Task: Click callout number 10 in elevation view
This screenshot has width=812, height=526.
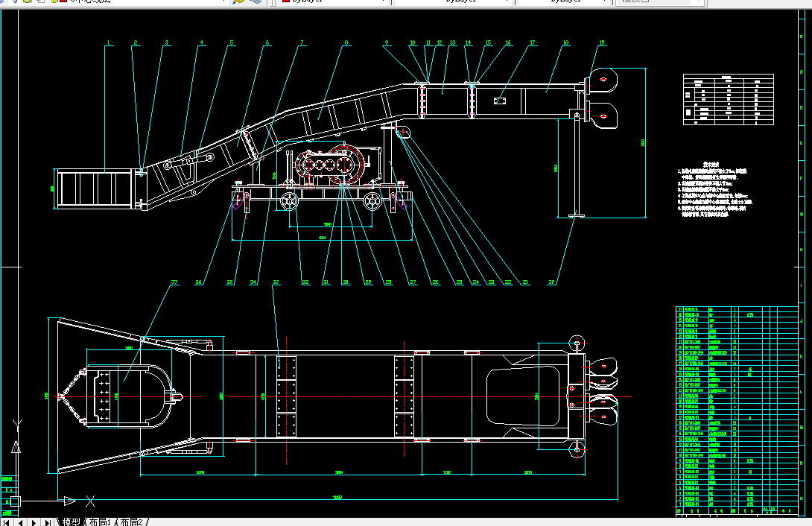Action: pos(413,43)
